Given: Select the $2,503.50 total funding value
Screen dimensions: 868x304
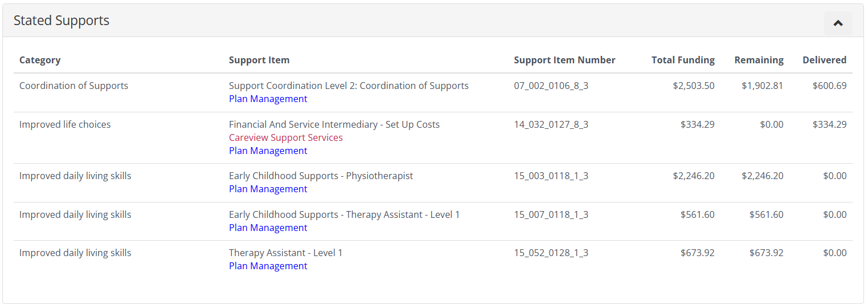Looking at the screenshot, I should [693, 86].
